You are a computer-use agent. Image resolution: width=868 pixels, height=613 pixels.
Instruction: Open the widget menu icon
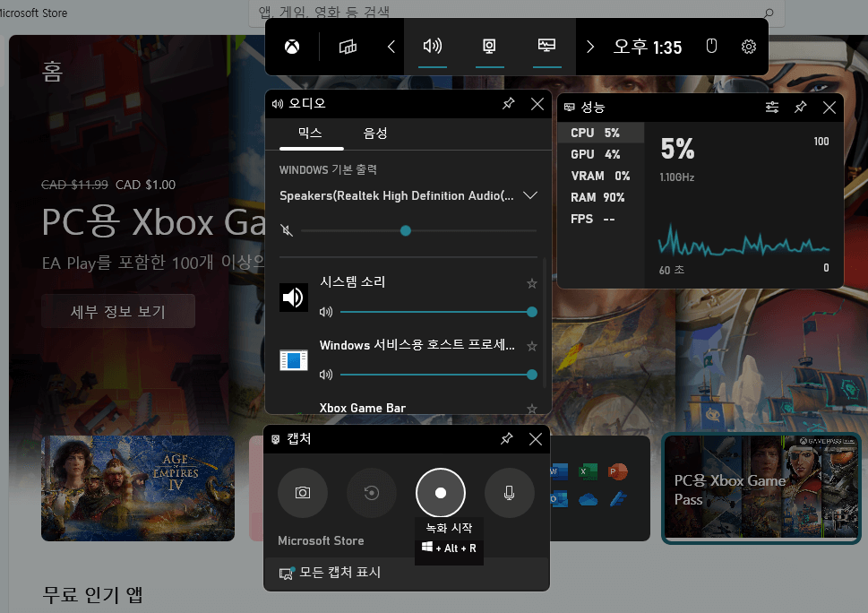(x=348, y=47)
